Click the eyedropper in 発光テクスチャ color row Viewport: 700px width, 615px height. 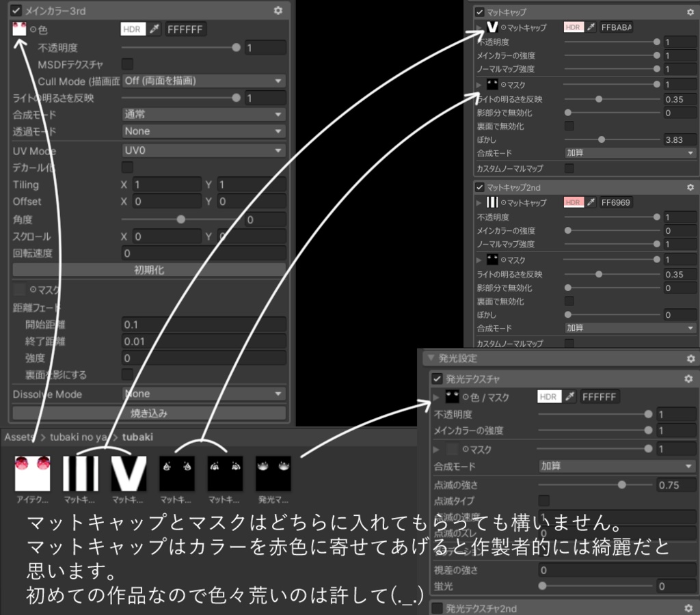click(569, 397)
